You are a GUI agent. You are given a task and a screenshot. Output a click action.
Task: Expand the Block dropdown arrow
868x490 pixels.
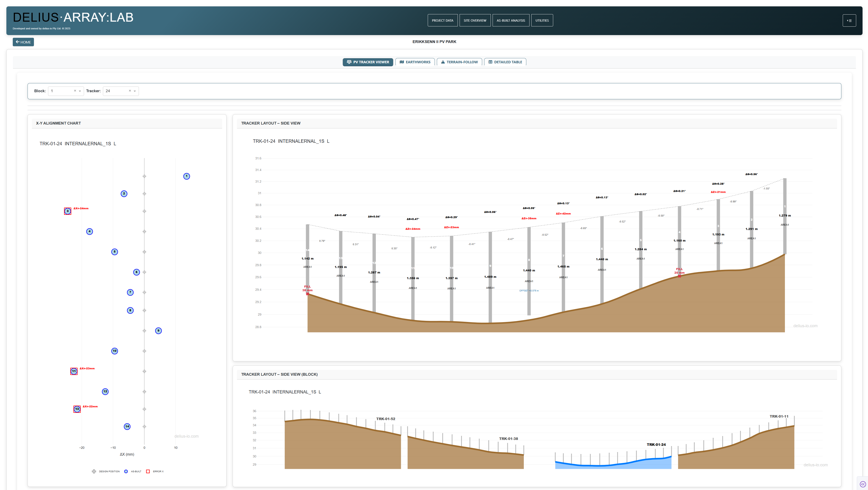[x=80, y=91]
